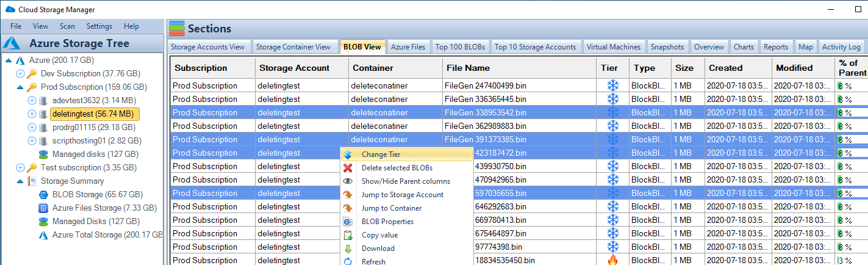Click the BLOB Properties icon
Screen dimensions: 868x265
348,222
